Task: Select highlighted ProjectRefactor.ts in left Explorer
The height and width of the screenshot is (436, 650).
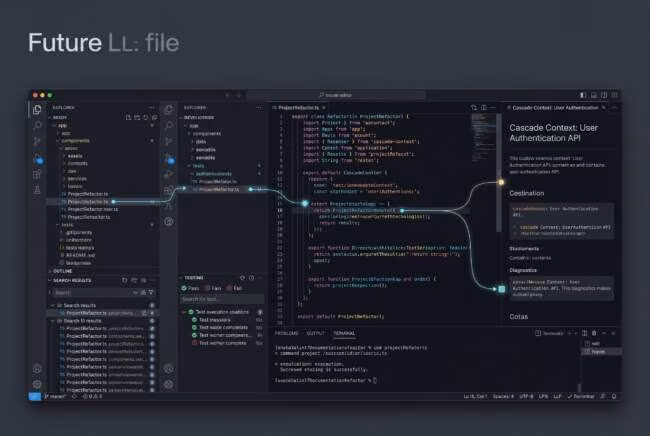Action: pyautogui.click(x=102, y=202)
